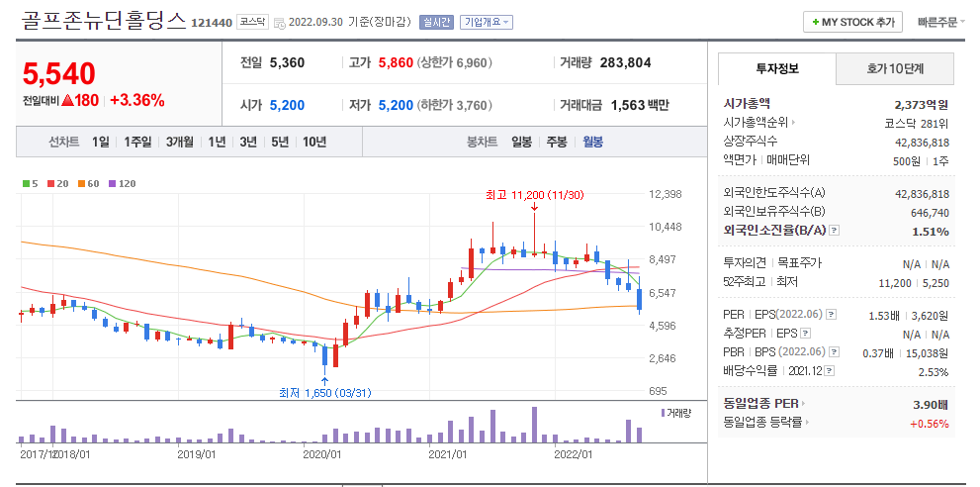Click the 저가 value 5,200
Image resolution: width=980 pixels, height=487 pixels.
coord(396,105)
